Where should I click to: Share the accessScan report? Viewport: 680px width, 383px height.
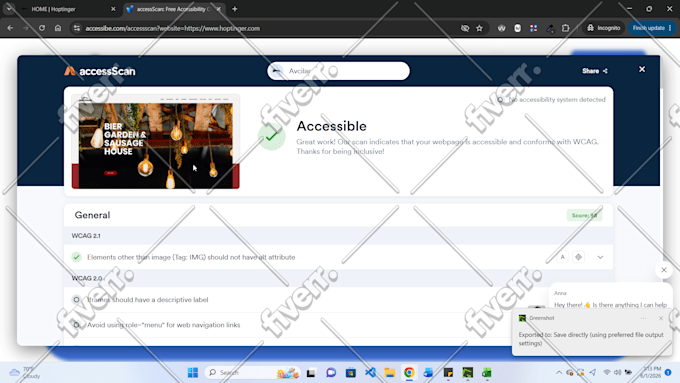(595, 71)
